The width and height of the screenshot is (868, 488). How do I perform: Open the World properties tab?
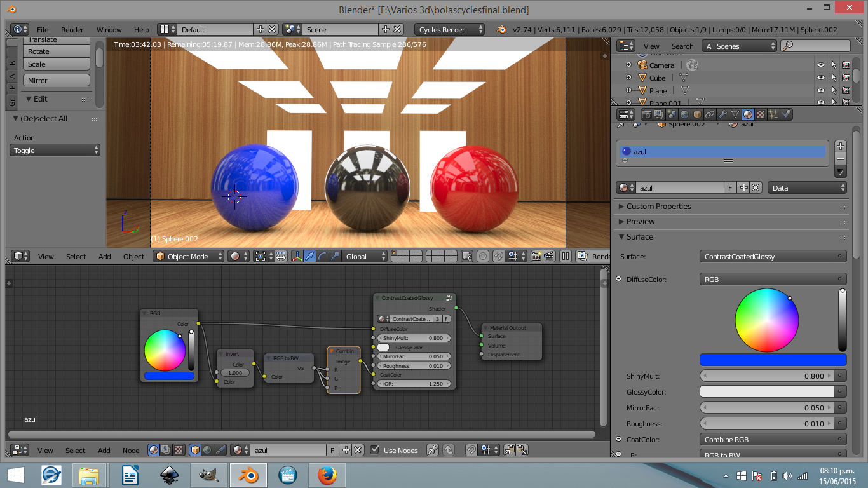[683, 114]
